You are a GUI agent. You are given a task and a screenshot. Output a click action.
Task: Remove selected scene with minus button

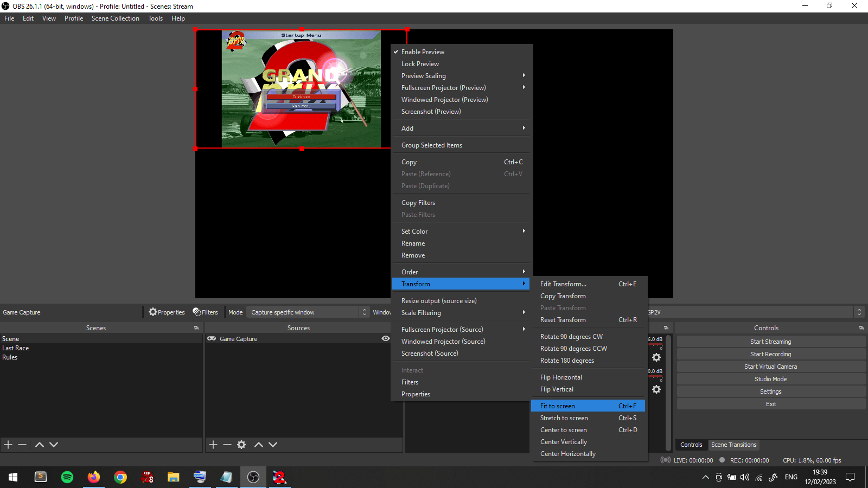(22, 445)
